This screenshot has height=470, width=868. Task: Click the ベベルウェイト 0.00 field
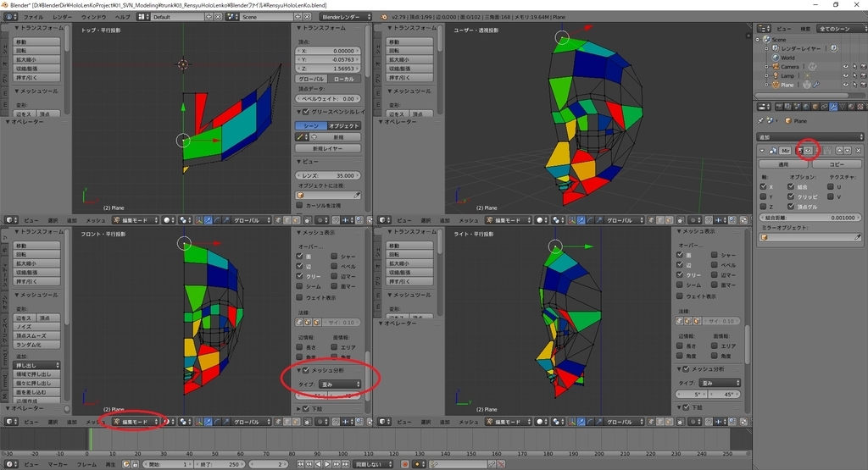[328, 99]
